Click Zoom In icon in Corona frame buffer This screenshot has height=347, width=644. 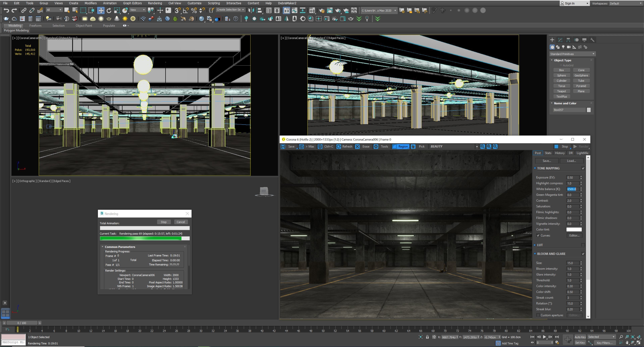point(482,147)
